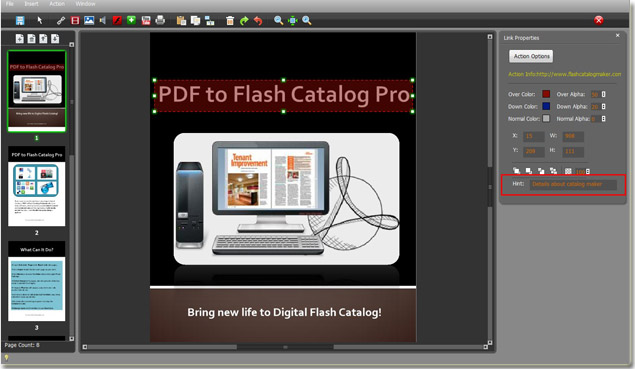Add a new page in the thumbnail panel

point(19,38)
